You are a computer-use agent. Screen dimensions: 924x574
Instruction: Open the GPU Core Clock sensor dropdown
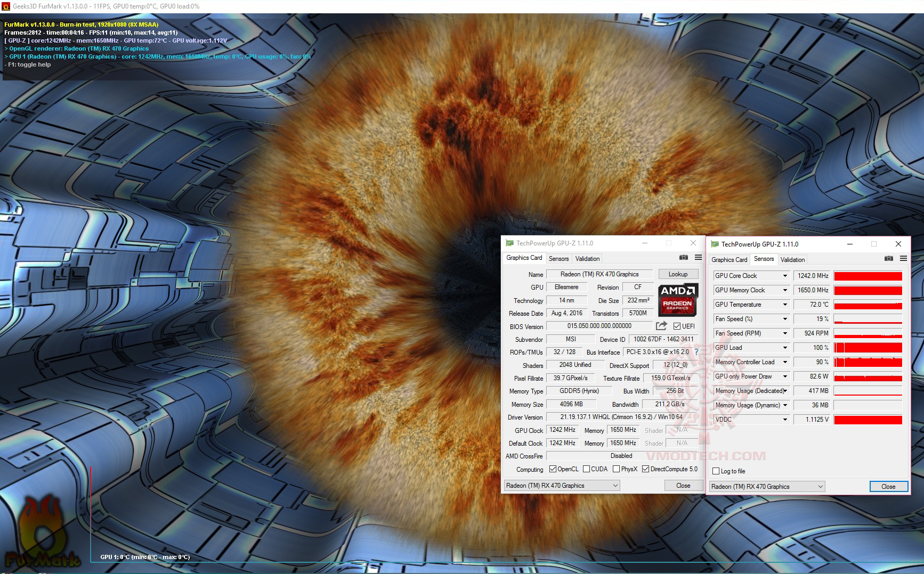785,276
